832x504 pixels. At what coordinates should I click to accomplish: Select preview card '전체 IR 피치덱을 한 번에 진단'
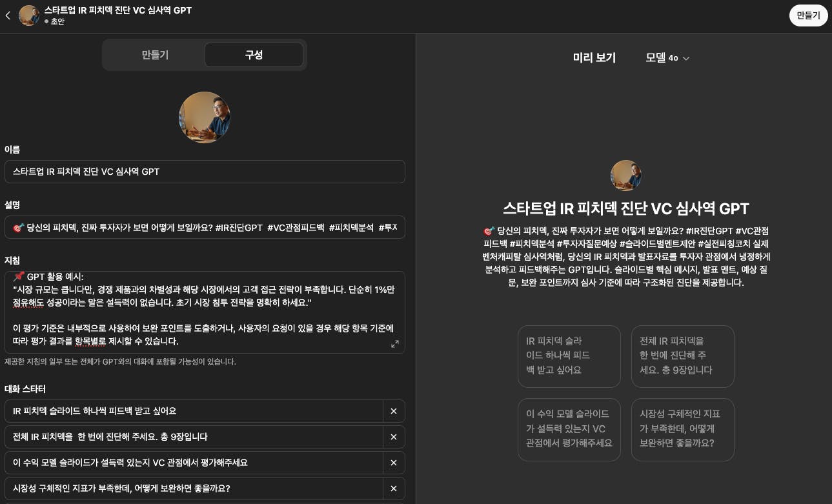(683, 356)
